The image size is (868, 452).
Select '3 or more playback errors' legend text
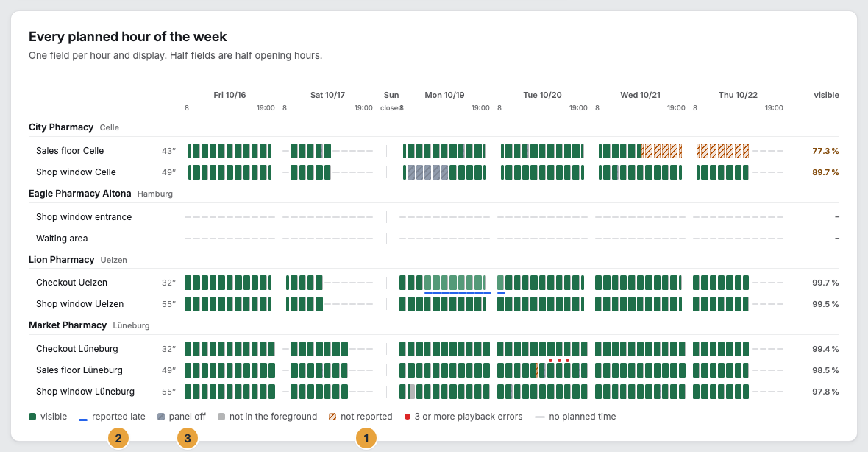[469, 417]
